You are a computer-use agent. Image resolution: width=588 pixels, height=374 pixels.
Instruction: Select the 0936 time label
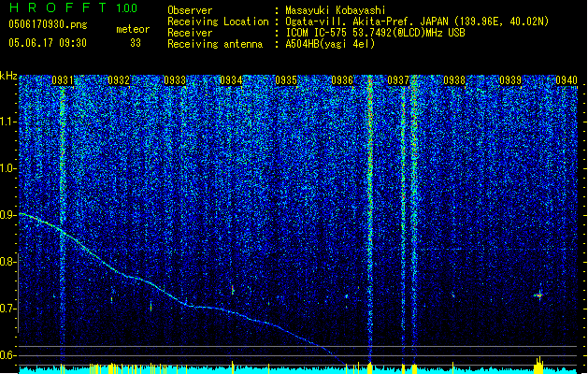[x=343, y=81]
